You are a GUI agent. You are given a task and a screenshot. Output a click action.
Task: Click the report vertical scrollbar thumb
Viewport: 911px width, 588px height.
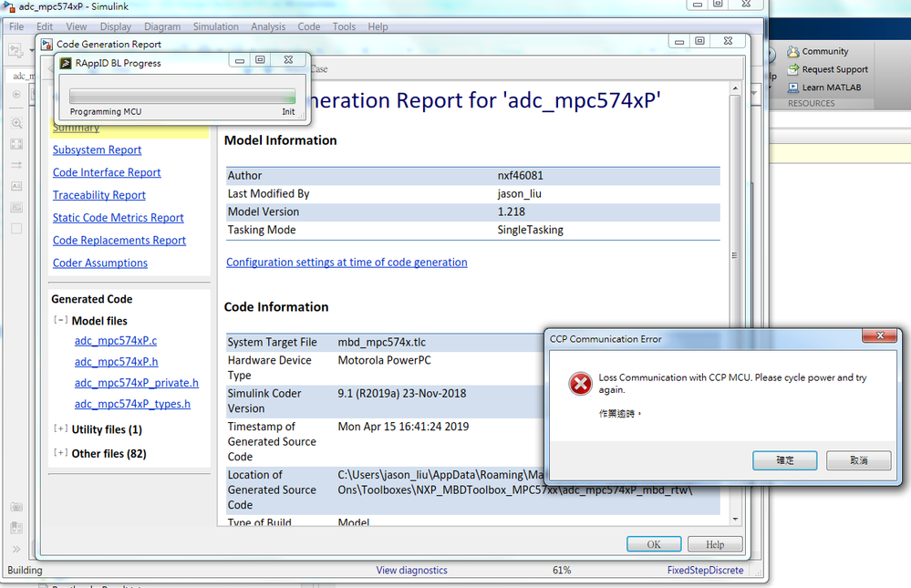[x=735, y=254]
